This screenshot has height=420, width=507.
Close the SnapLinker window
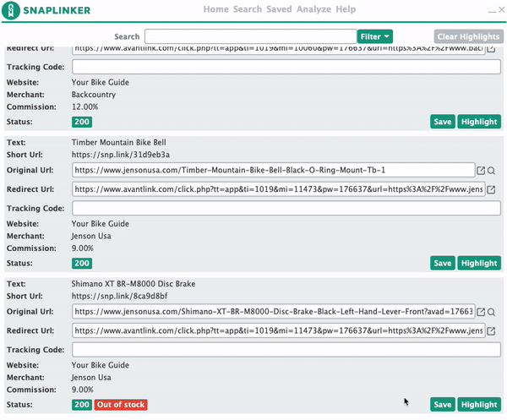coord(501,9)
